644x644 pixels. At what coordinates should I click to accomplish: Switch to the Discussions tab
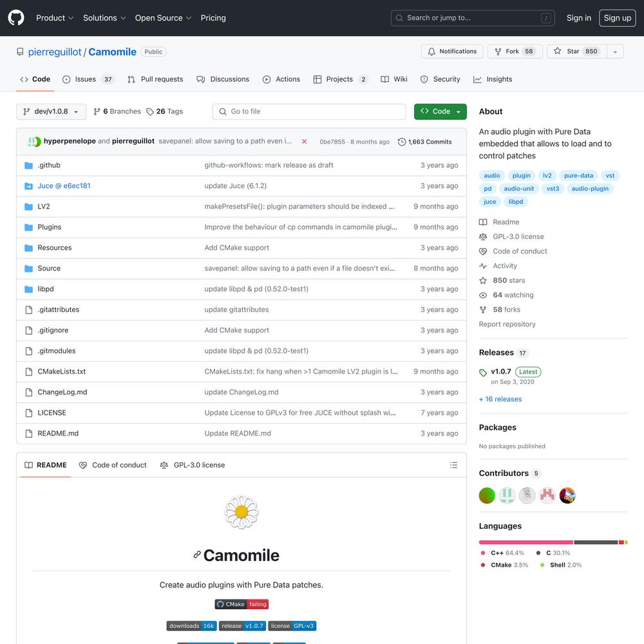[223, 79]
